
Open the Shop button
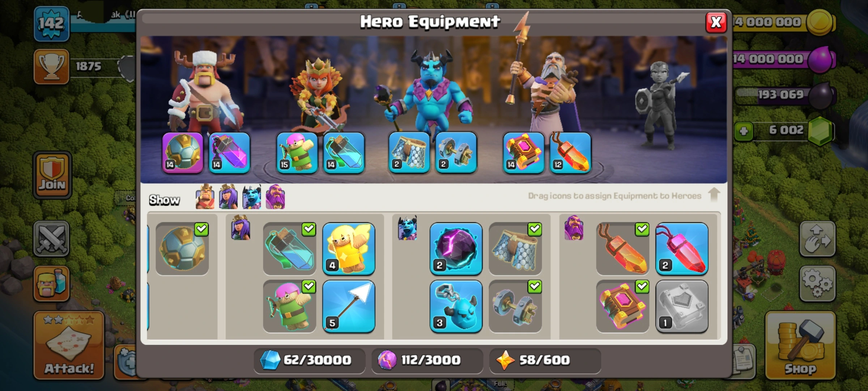click(x=800, y=345)
